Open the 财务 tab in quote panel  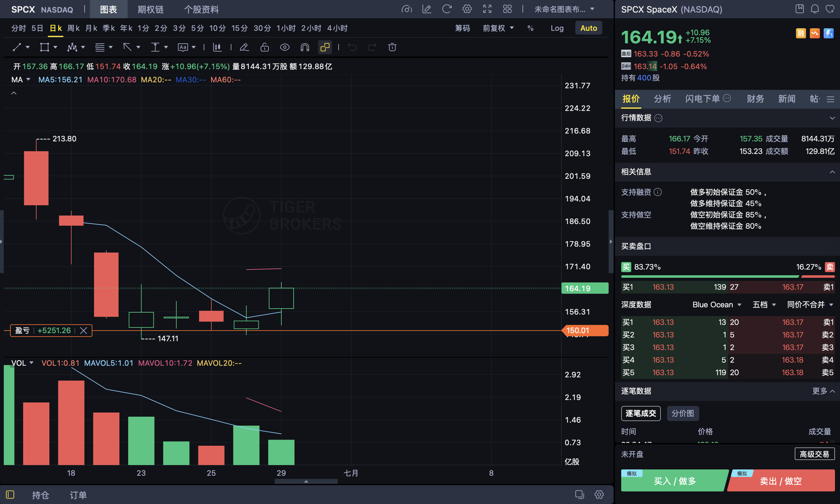coord(755,99)
